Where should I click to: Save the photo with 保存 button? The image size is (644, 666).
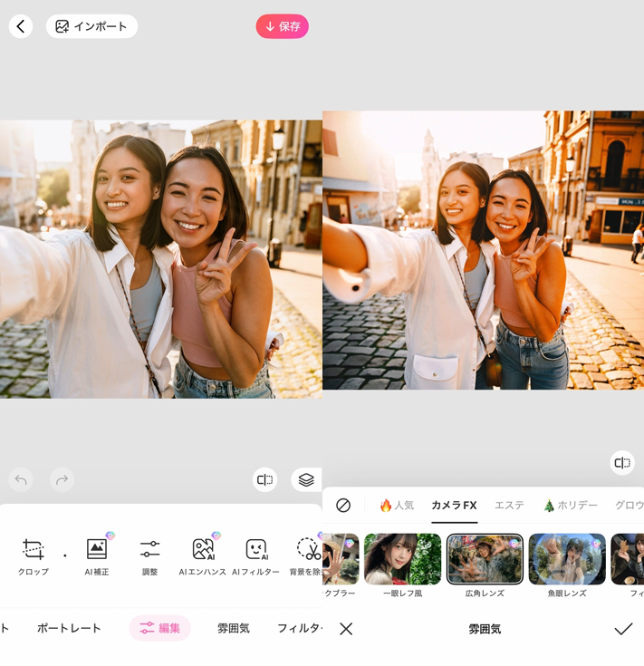[x=282, y=26]
